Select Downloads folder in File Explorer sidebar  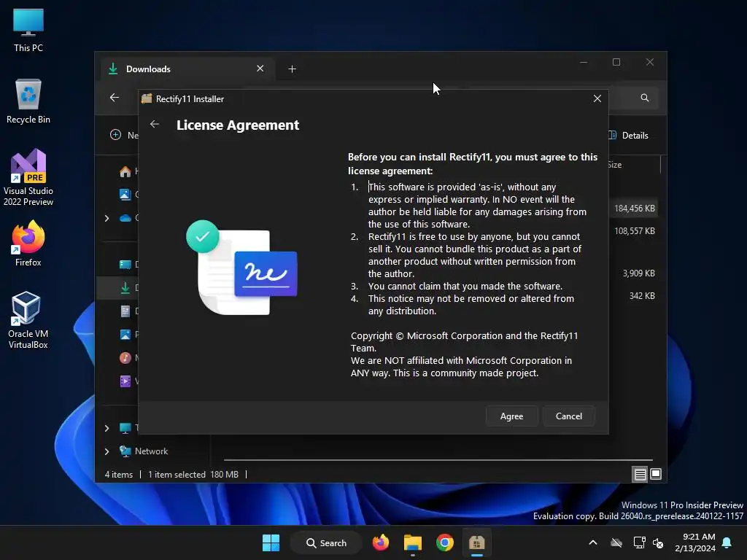(x=125, y=287)
